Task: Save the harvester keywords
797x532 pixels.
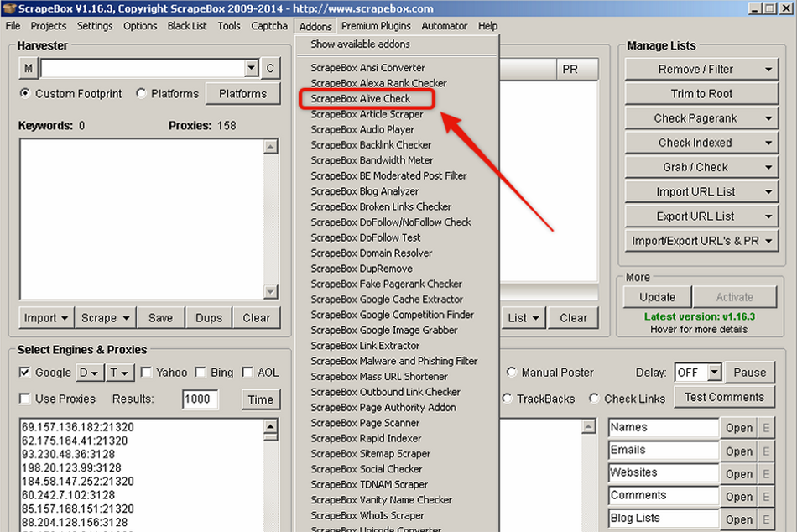Action: (160, 318)
